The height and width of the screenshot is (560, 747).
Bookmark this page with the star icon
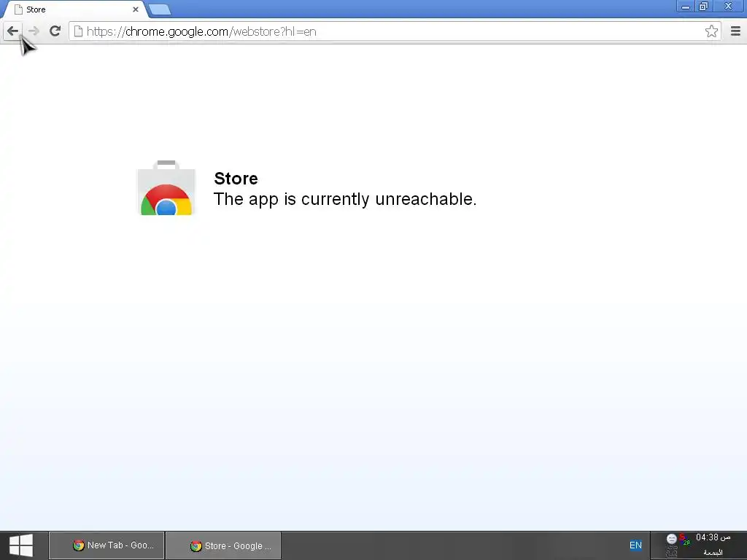[x=711, y=31]
